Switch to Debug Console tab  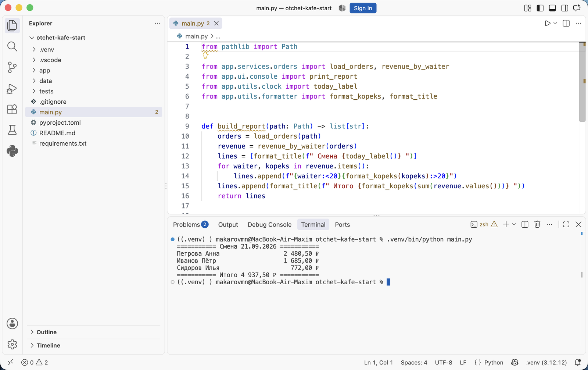coord(269,224)
